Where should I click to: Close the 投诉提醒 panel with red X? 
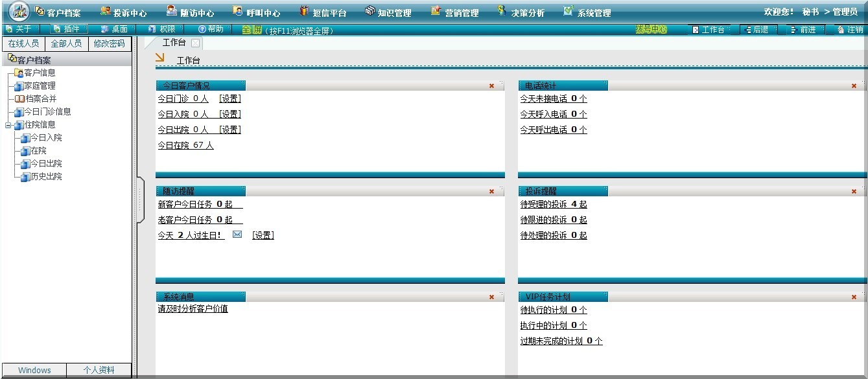pos(854,191)
